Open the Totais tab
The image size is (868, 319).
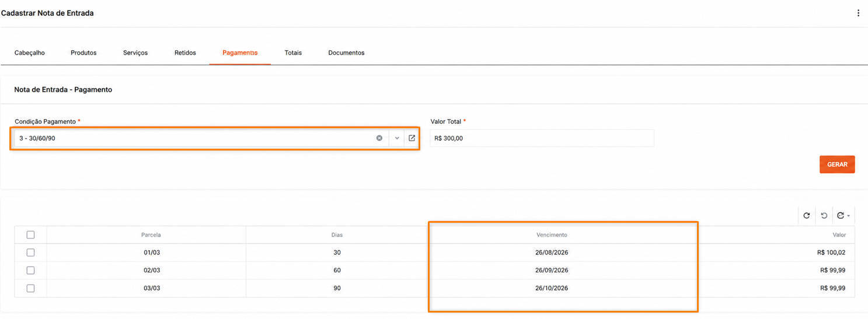293,52
